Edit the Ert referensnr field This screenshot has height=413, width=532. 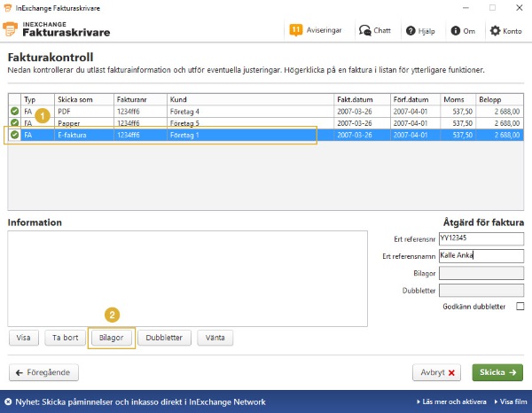tap(481, 238)
